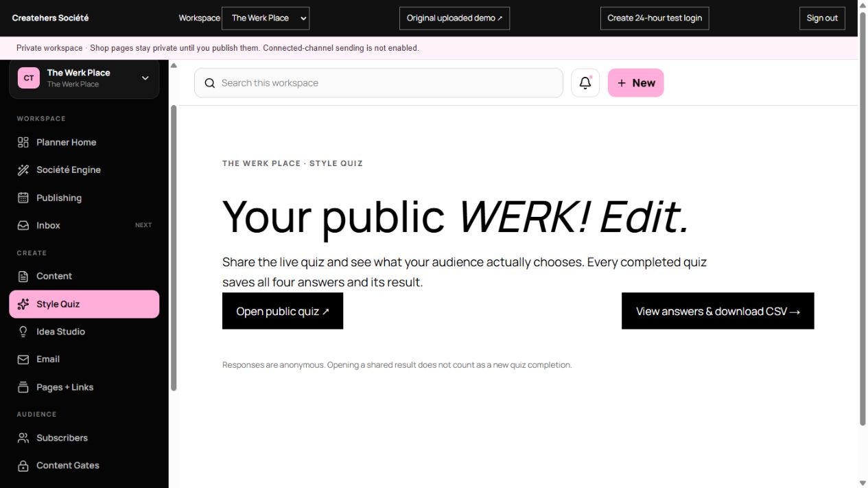
Task: Click Original uploaded demo button
Action: pyautogui.click(x=454, y=18)
